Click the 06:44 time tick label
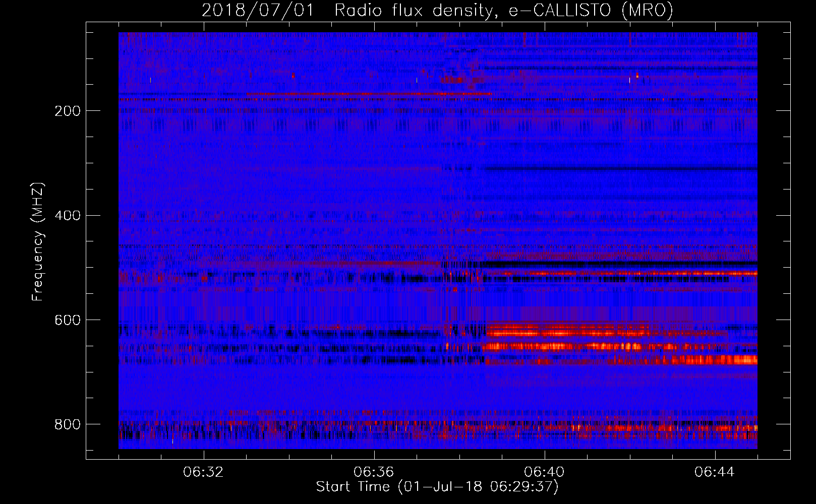 point(715,472)
